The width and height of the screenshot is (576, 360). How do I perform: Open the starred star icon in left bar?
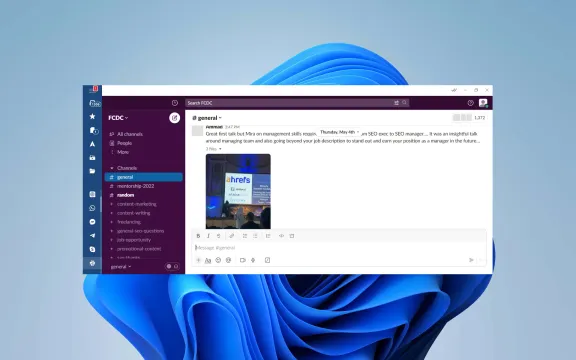point(92,116)
